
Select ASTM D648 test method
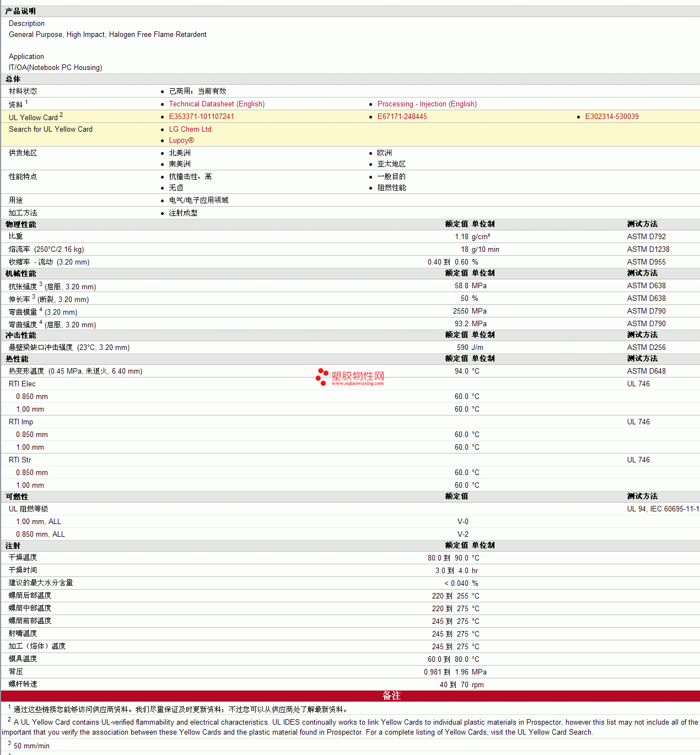[x=646, y=371]
